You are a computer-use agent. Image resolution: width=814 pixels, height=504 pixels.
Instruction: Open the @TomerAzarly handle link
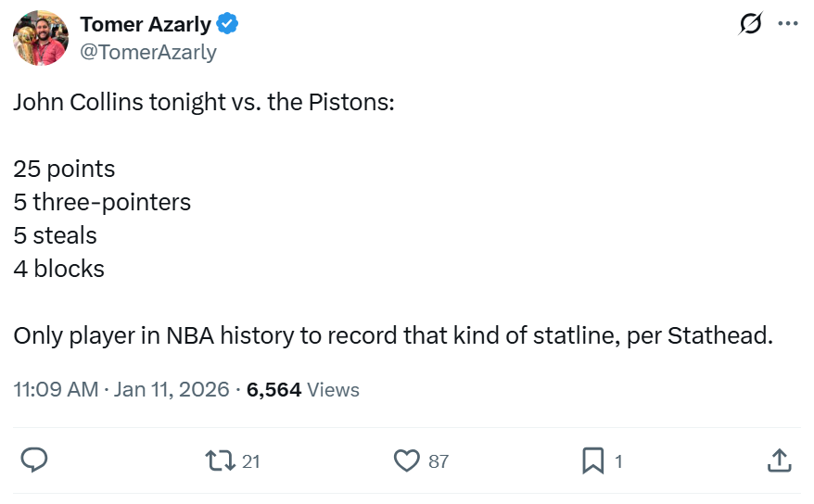tap(148, 52)
